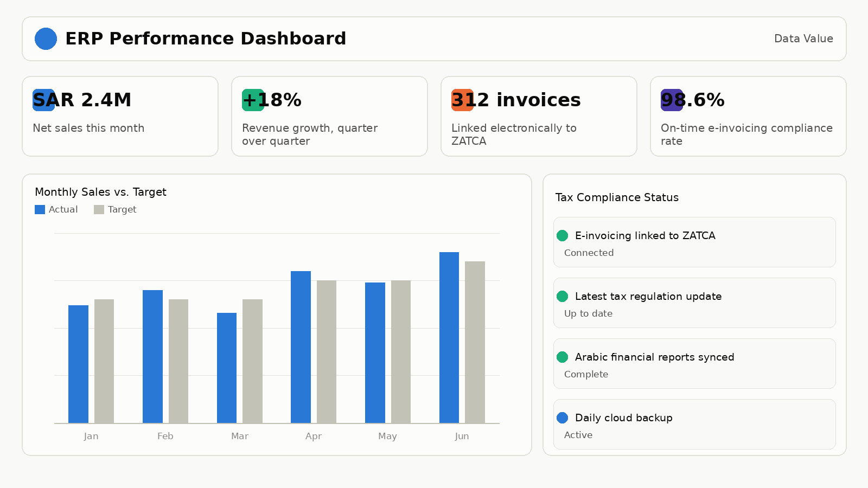Click the Jan axis label
Viewport: 868px width, 488px height.
tap(91, 436)
